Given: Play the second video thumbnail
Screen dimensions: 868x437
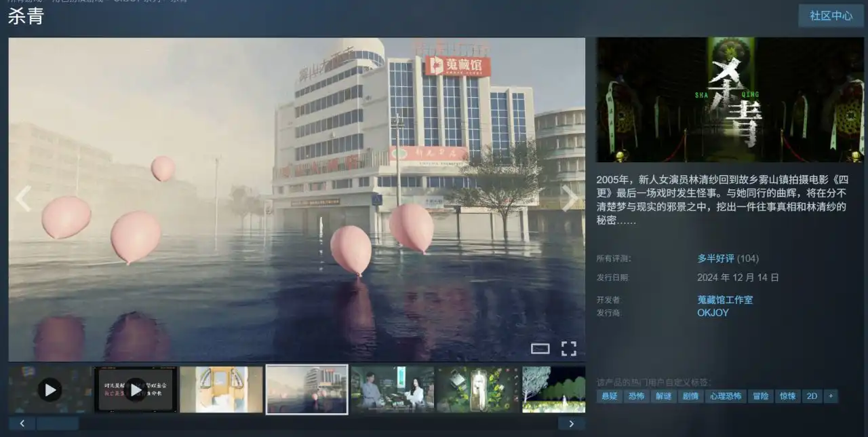Looking at the screenshot, I should click(136, 389).
